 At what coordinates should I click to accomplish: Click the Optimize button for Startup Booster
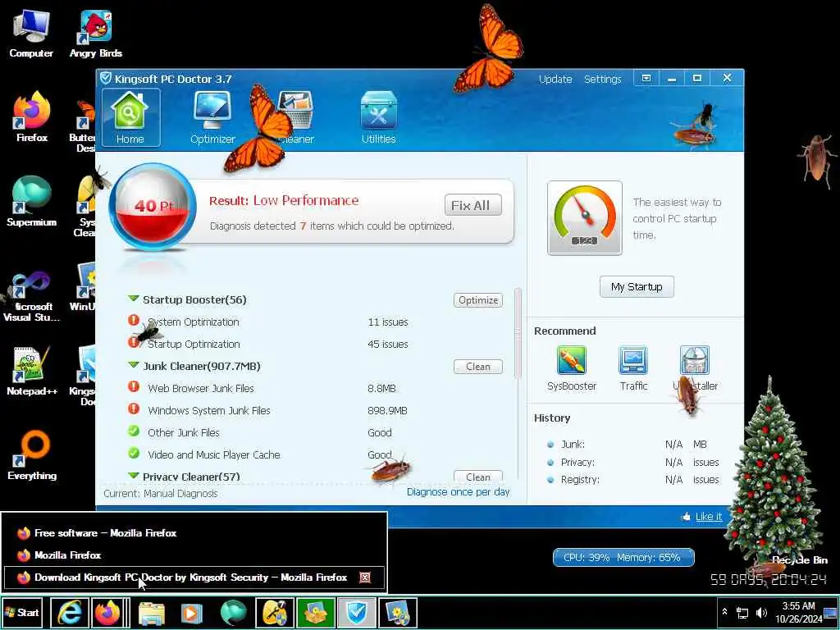(478, 300)
